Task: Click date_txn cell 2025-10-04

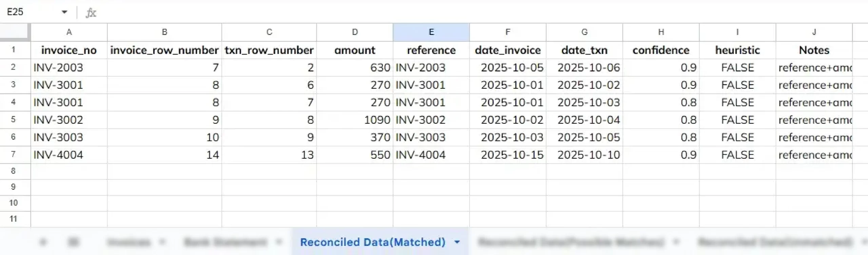Action: click(585, 120)
